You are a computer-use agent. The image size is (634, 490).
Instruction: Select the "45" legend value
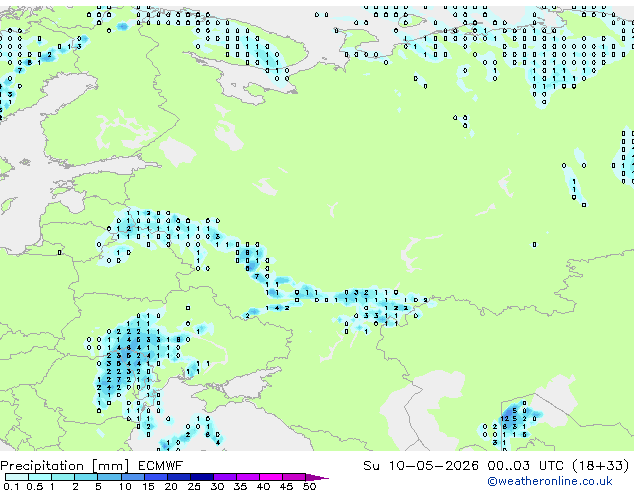click(x=286, y=486)
